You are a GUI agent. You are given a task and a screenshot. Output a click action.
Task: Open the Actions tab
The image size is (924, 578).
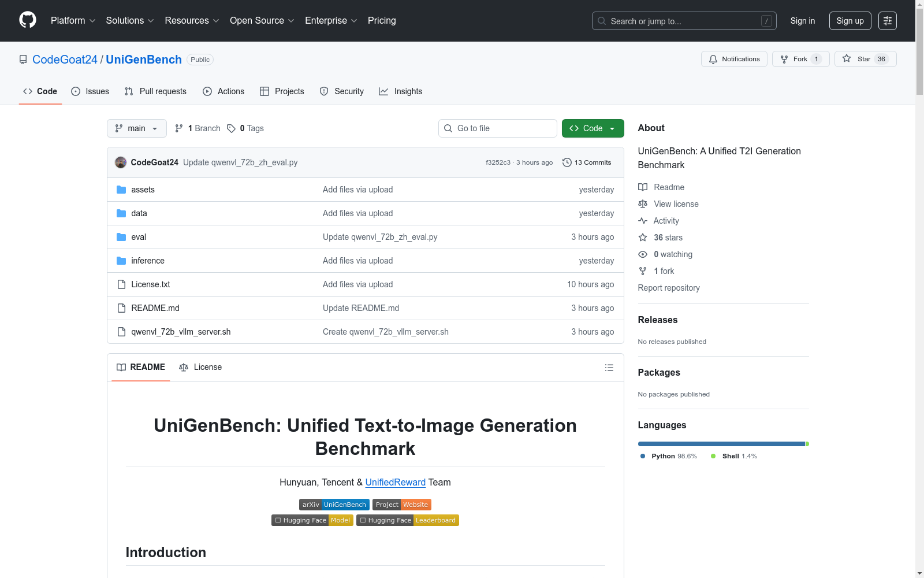coord(223,91)
